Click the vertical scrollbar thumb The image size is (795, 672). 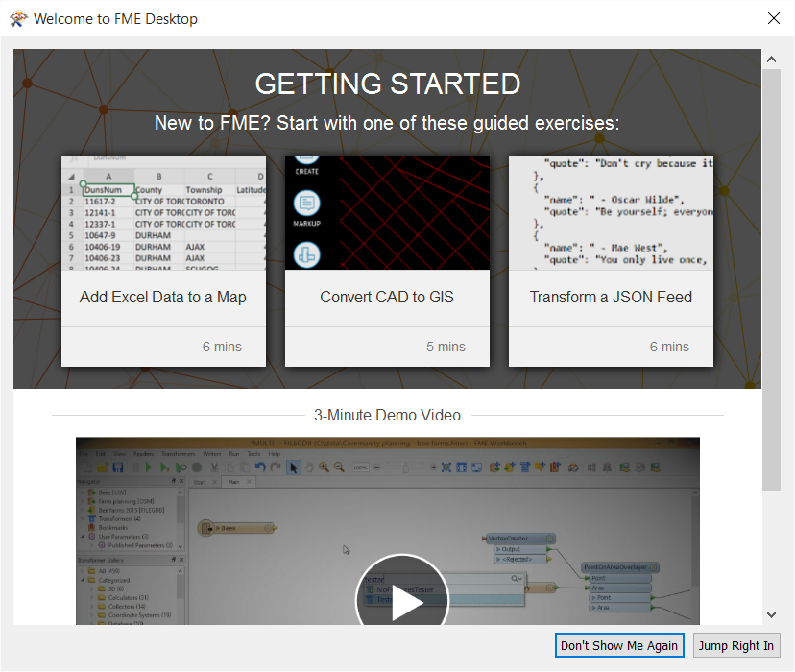point(771,279)
